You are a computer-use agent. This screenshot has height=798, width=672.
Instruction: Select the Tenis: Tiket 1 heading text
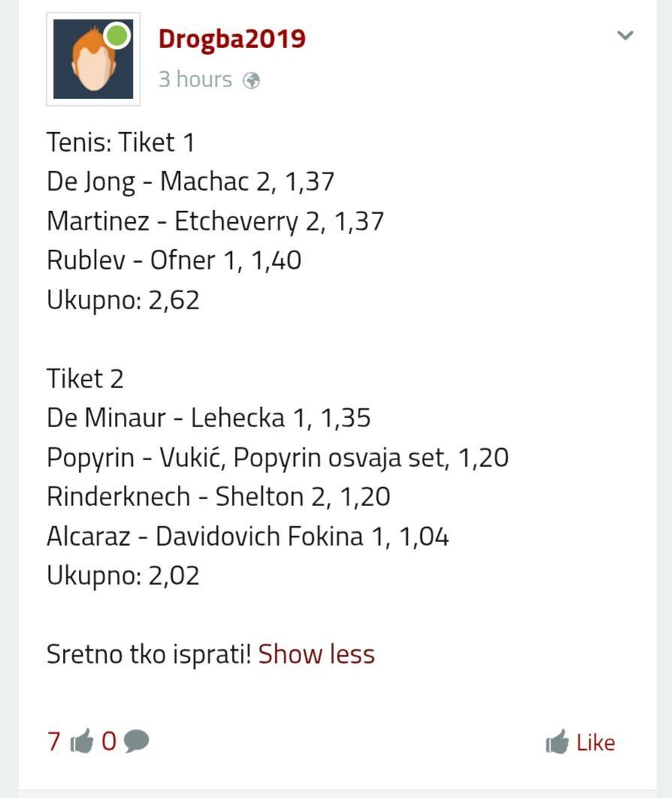(121, 142)
